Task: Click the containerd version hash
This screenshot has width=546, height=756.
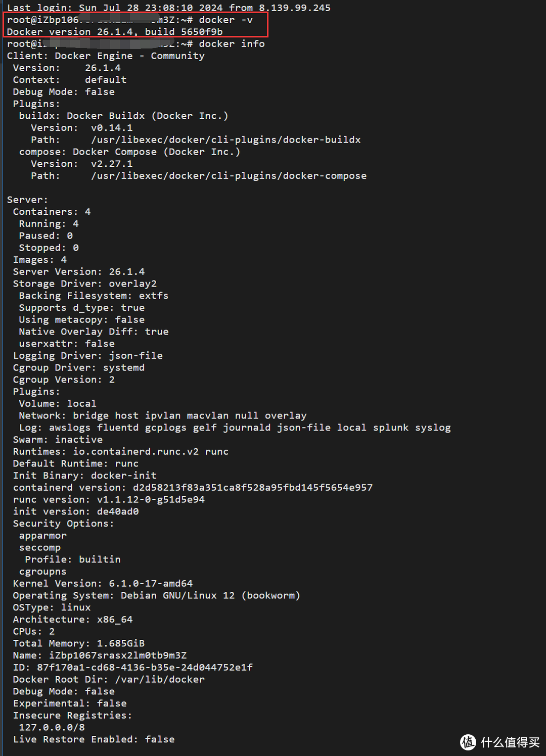Action: pyautogui.click(x=252, y=488)
